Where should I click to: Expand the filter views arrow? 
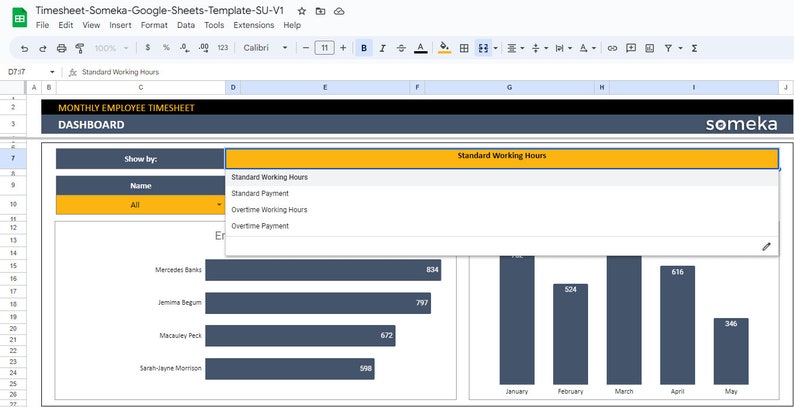680,48
